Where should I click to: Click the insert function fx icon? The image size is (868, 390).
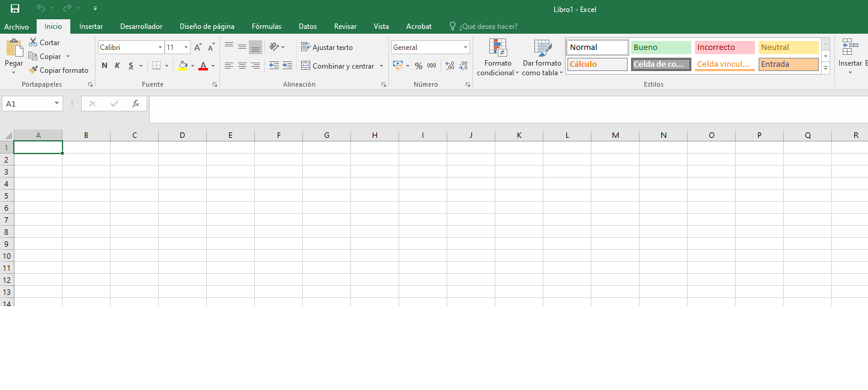coord(136,104)
